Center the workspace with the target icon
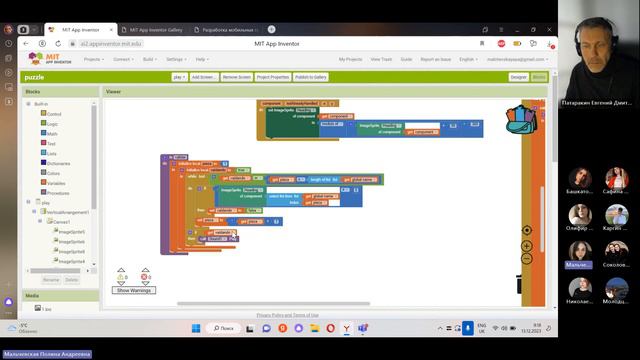Viewport: 640px width, 360px height. click(527, 230)
